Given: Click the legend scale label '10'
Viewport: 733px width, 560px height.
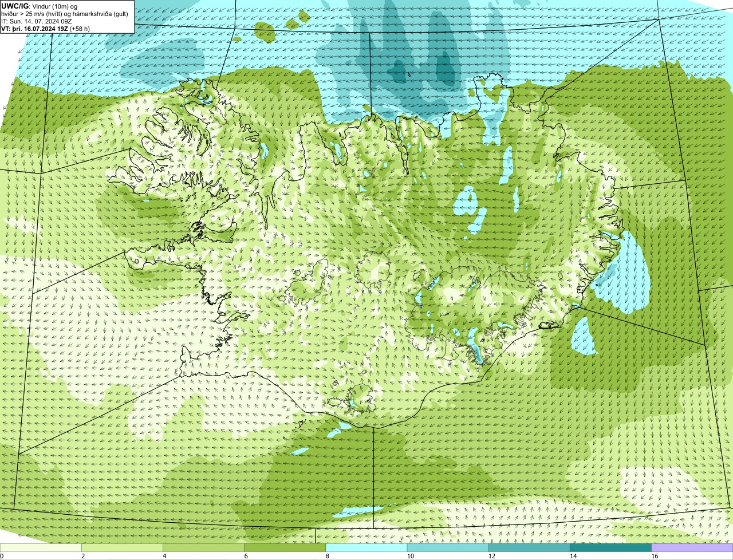Looking at the screenshot, I should pyautogui.click(x=410, y=556).
